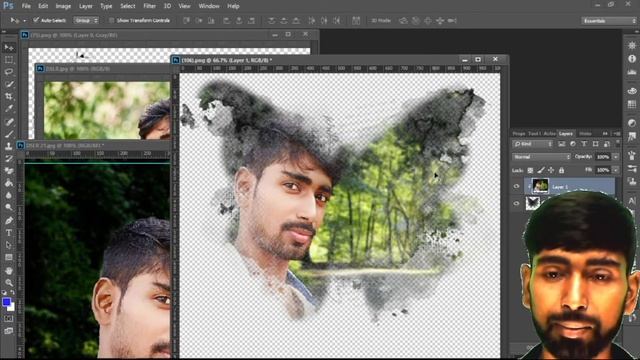This screenshot has height=360, width=640.
Task: Select the Path Selection tool
Action: tap(9, 245)
